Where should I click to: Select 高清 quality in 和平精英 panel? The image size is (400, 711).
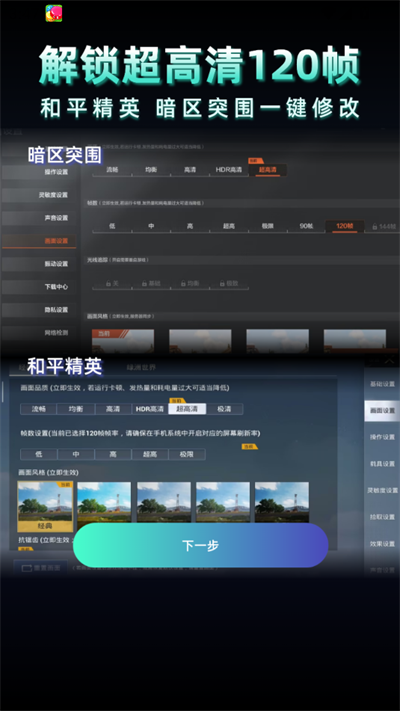[113, 409]
